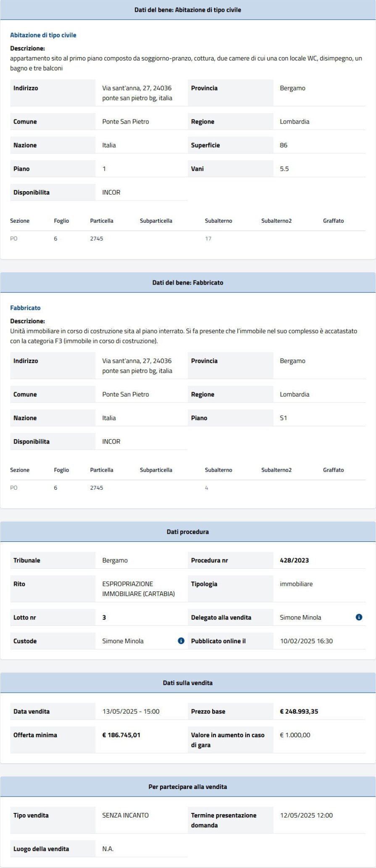
Task: Click the blue 'Abitazione di tipo civile' title
Action: point(43,35)
